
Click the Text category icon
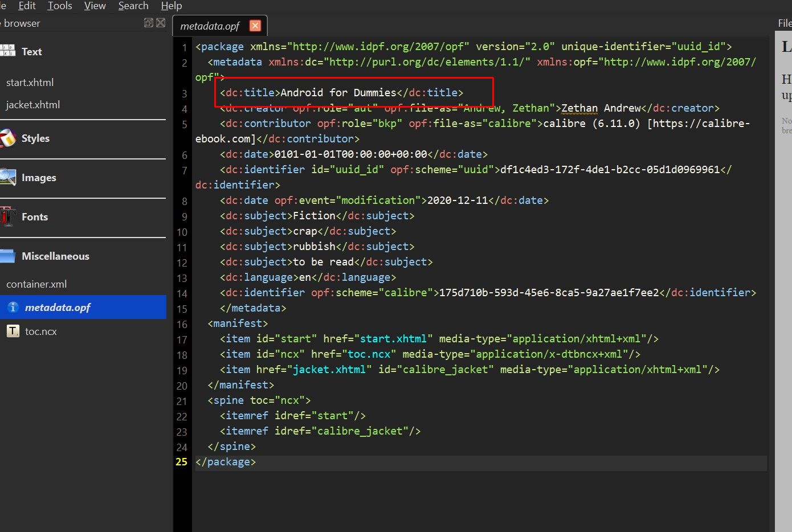pos(7,51)
